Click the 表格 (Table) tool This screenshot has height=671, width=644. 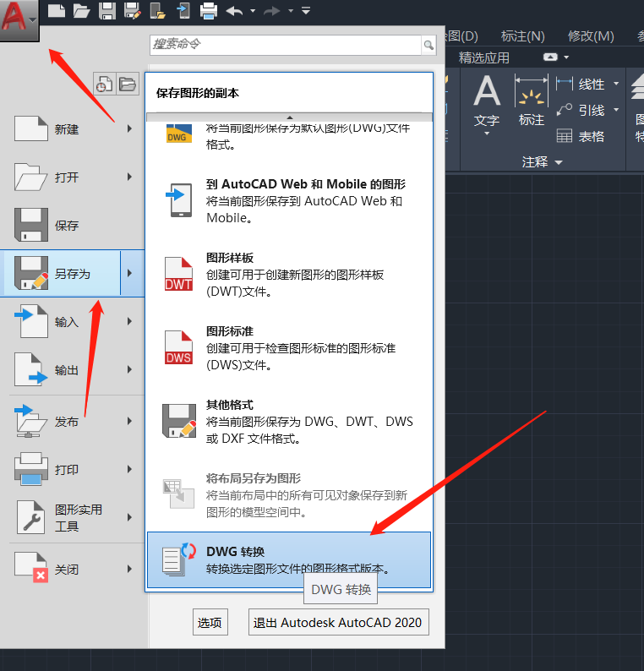(x=581, y=137)
